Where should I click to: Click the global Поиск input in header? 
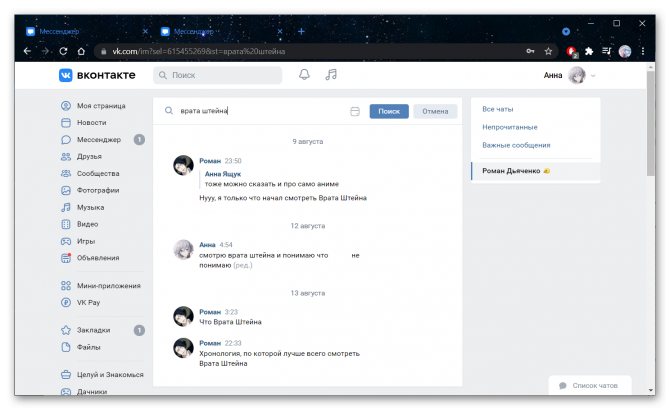coord(217,75)
